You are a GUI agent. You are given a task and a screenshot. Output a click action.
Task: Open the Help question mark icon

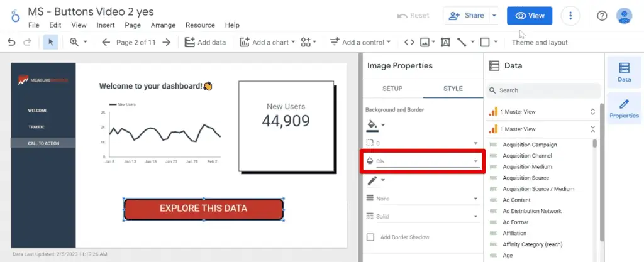coord(602,16)
